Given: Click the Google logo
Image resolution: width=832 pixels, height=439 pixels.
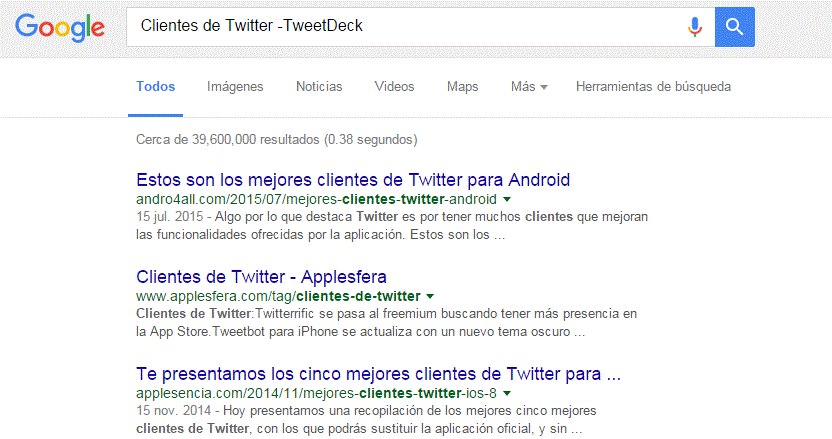Looking at the screenshot, I should click(x=60, y=28).
